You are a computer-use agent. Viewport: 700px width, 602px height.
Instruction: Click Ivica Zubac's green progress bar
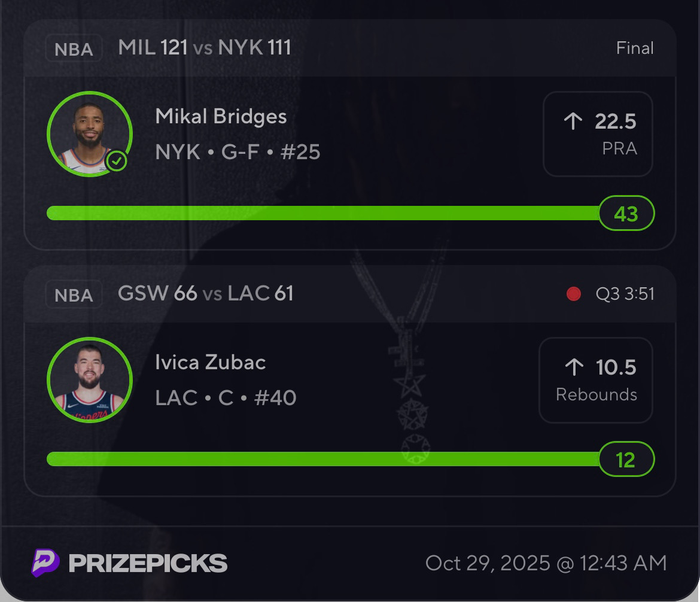click(323, 459)
